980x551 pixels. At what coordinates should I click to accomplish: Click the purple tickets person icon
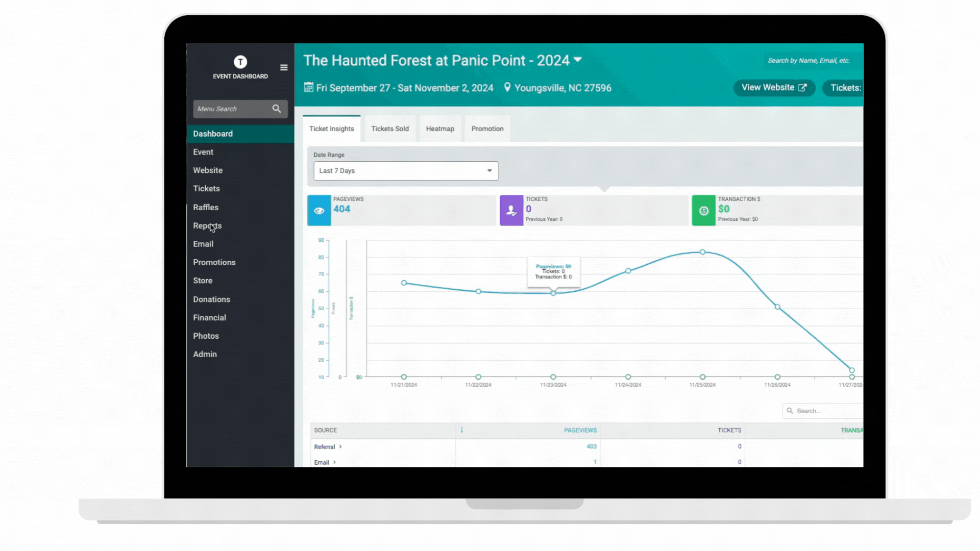511,210
